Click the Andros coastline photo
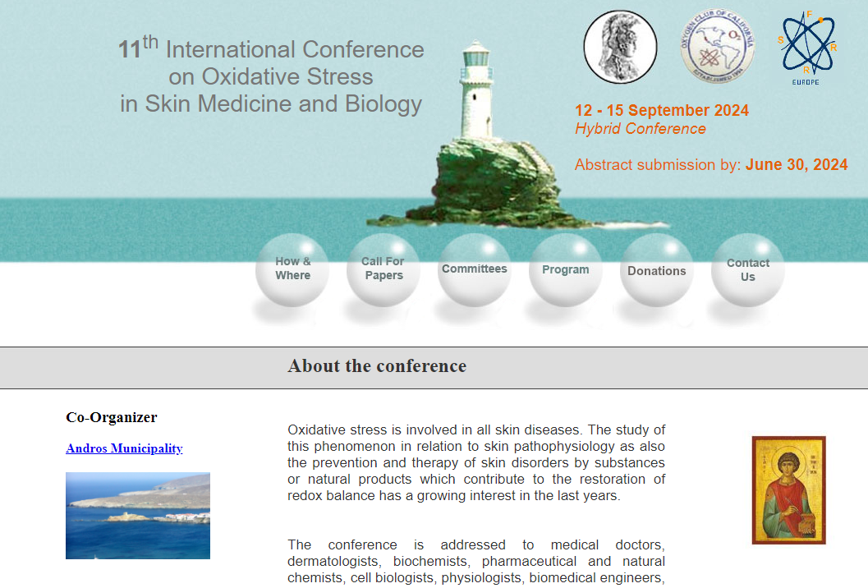This screenshot has height=588, width=868. coord(138,516)
